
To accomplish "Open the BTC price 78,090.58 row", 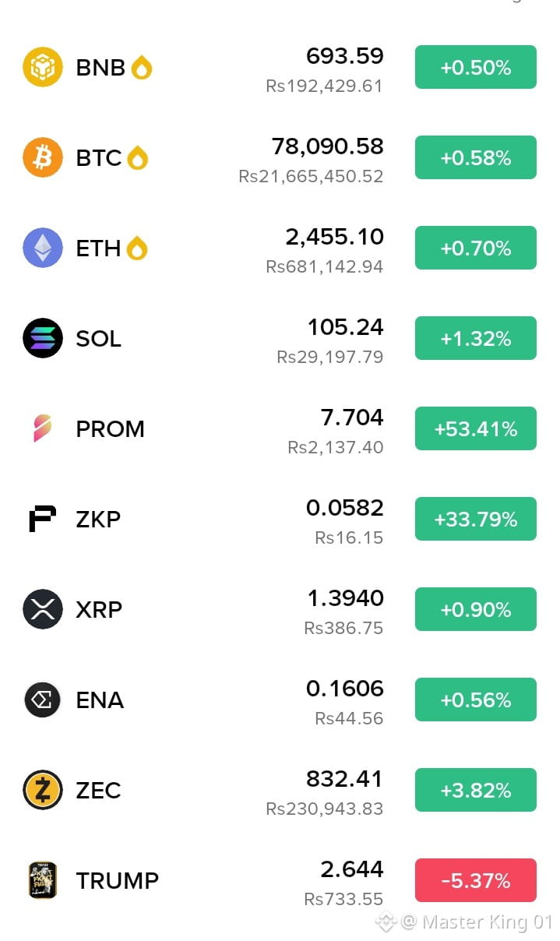I will [280, 158].
